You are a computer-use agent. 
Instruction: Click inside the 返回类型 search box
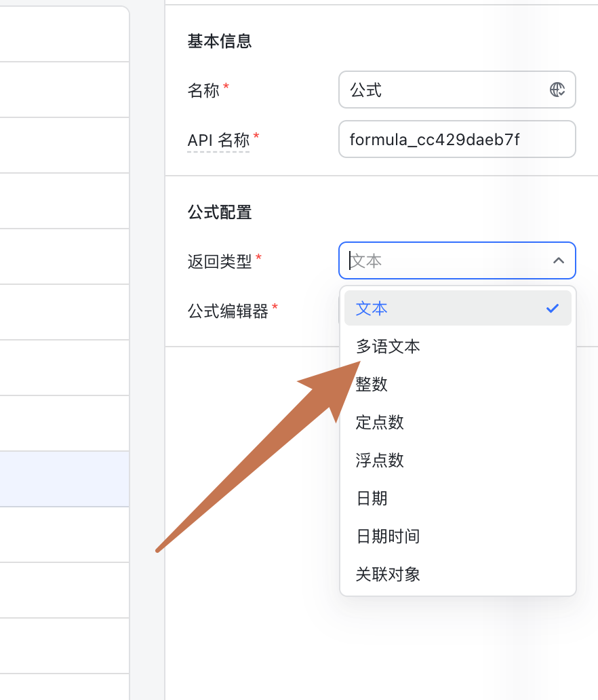click(x=446, y=260)
